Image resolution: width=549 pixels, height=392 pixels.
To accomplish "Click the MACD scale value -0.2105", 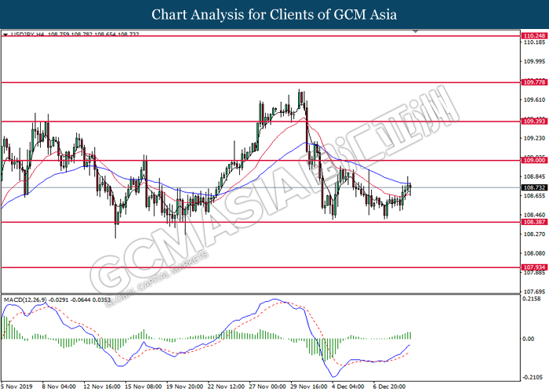I will coord(533,377).
